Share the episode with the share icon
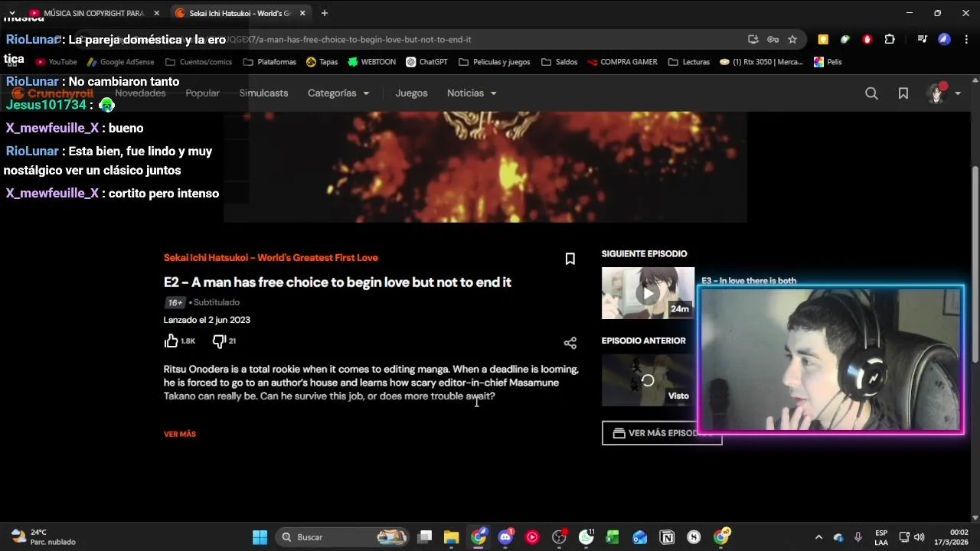 coord(570,343)
